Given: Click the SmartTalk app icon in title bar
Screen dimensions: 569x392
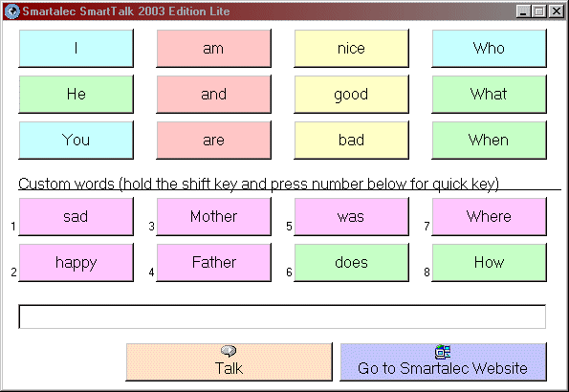Looking at the screenshot, I should pos(11,11).
